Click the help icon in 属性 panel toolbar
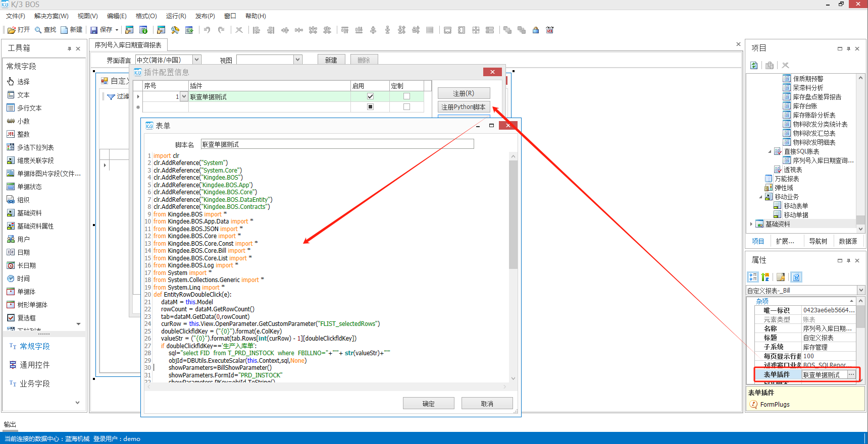868x444 pixels. 796,277
